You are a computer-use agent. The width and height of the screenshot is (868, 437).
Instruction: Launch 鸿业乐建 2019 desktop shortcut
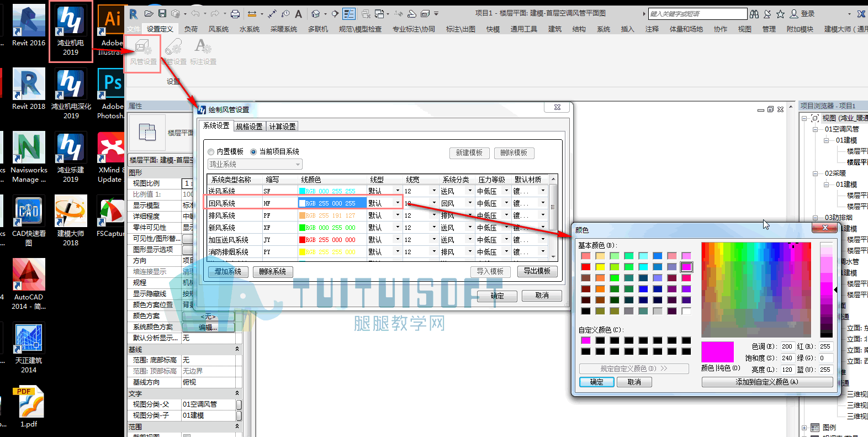(71, 158)
